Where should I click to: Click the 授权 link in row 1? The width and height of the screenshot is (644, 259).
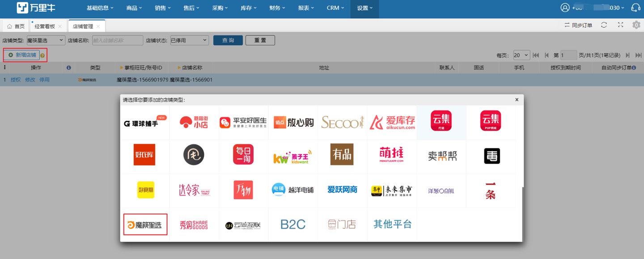(16, 80)
